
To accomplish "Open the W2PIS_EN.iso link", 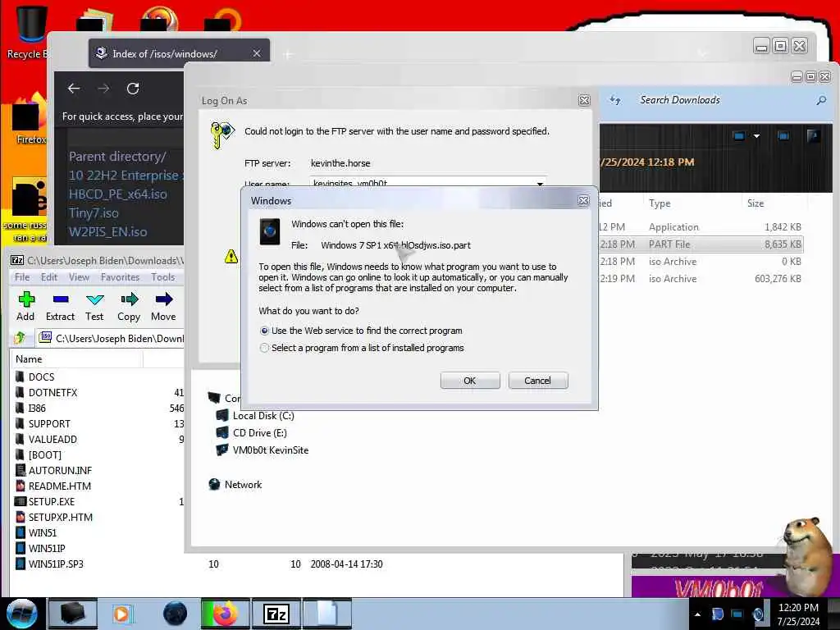I will pyautogui.click(x=107, y=231).
